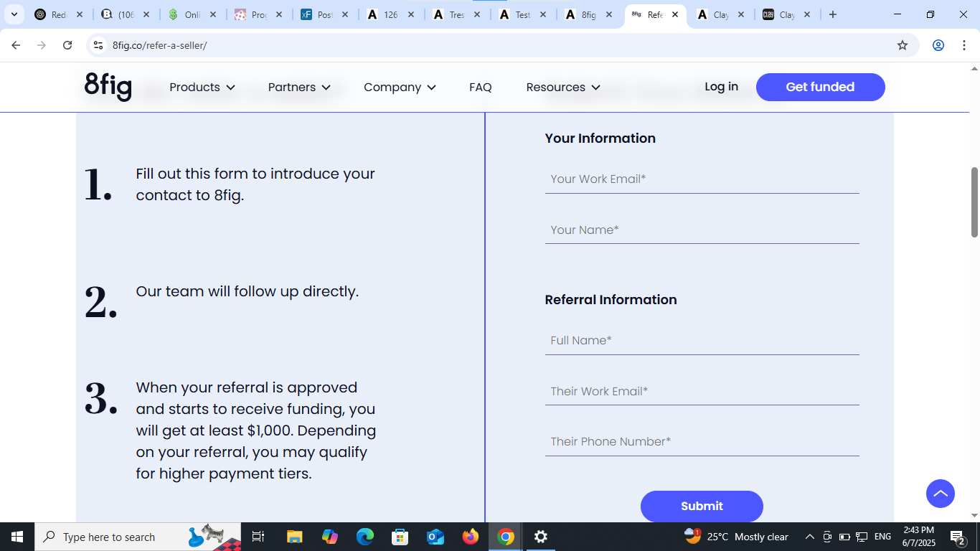Click the page vertical scrollbar thumb

974,202
